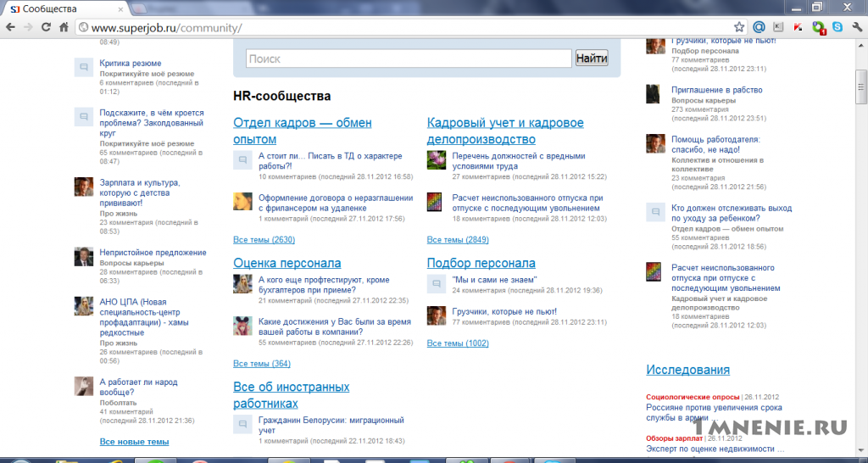Click the Все новые темы link

(135, 442)
